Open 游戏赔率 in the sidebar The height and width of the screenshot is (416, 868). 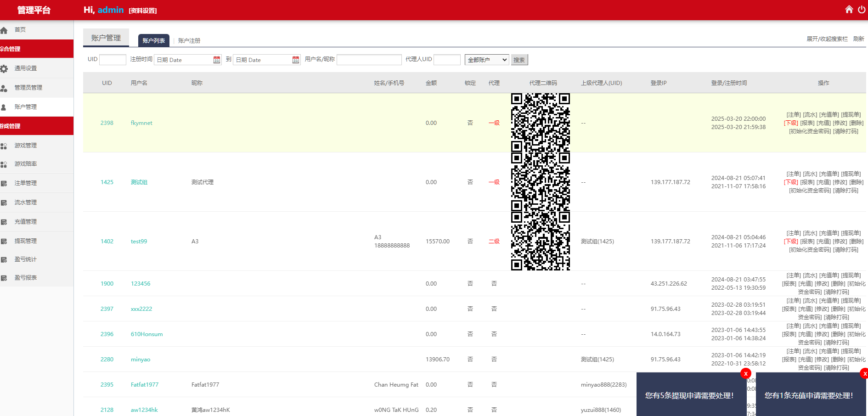point(25,164)
